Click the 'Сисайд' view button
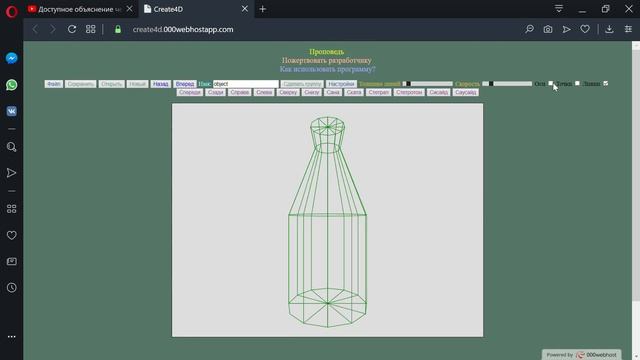The image size is (640, 360). 439,93
